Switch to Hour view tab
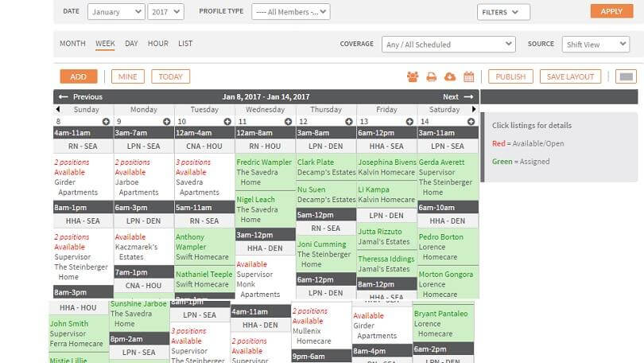 pyautogui.click(x=158, y=44)
